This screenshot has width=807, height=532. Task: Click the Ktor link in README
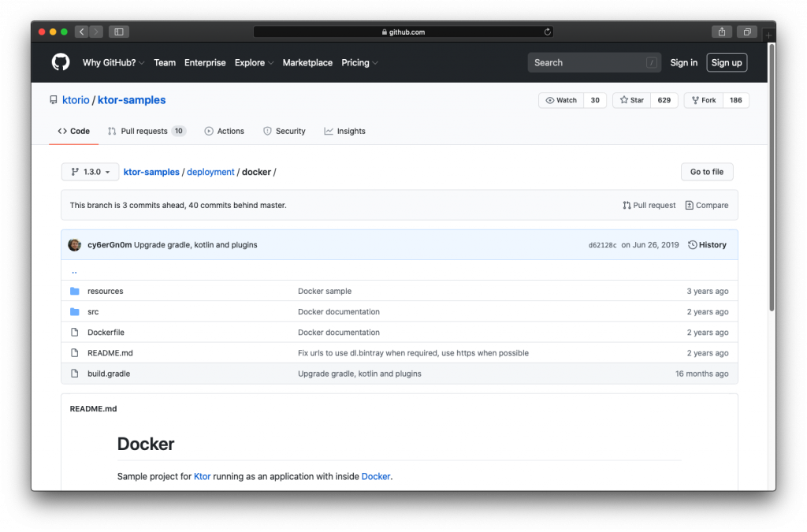click(203, 476)
